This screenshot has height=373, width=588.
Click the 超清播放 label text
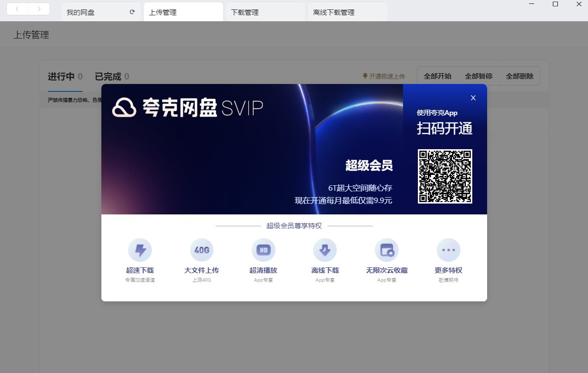pyautogui.click(x=263, y=270)
